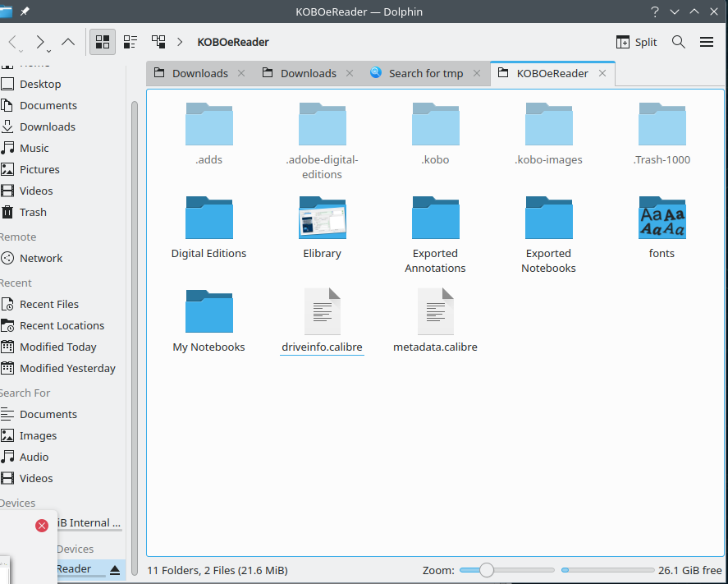Click '11 Folders, 2 Files (21.6 MiB)' status text
The width and height of the screenshot is (728, 584).
217,571
